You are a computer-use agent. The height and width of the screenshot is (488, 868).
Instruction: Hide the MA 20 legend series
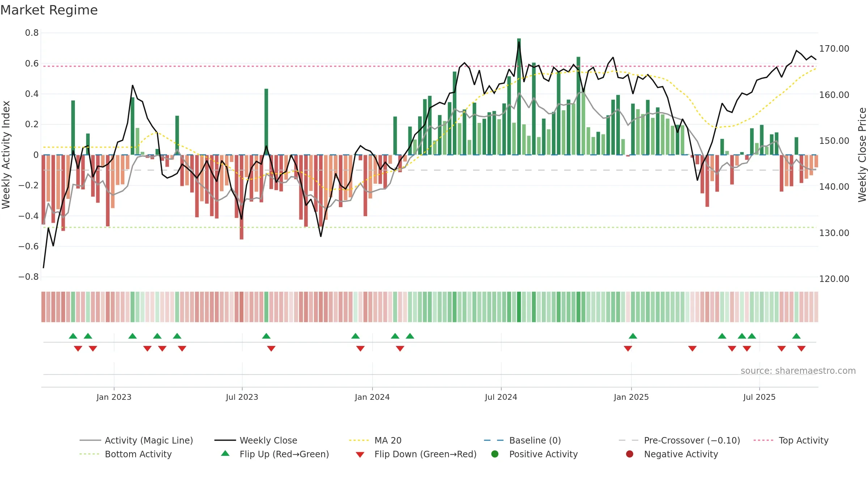coord(375,440)
